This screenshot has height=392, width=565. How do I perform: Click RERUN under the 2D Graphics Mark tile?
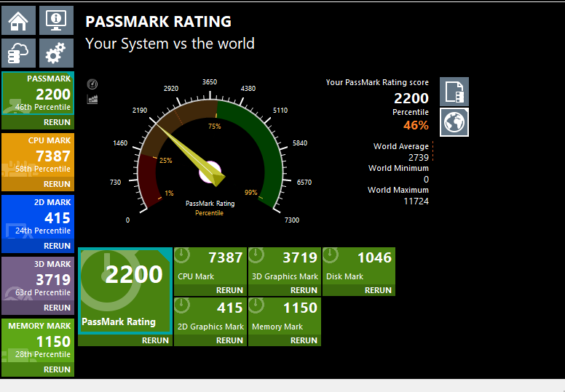point(229,340)
